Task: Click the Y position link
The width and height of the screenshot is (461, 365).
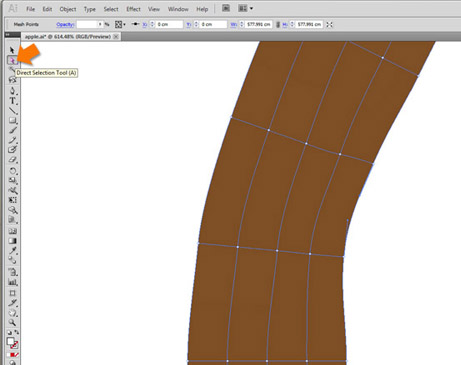Action: click(x=189, y=24)
